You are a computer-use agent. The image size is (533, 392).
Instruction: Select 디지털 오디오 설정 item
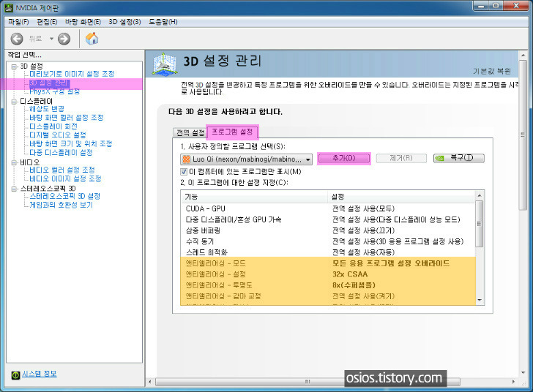(58, 135)
